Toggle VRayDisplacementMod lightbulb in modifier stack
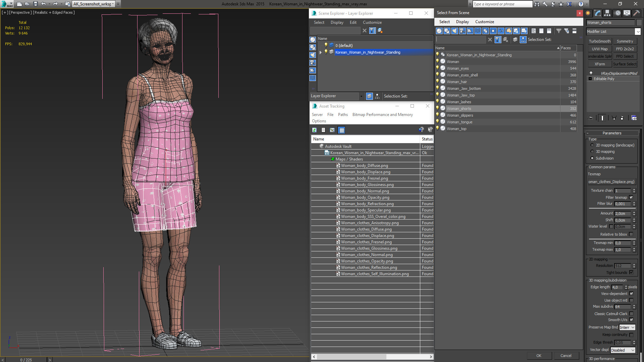The width and height of the screenshot is (644, 362). click(x=591, y=73)
